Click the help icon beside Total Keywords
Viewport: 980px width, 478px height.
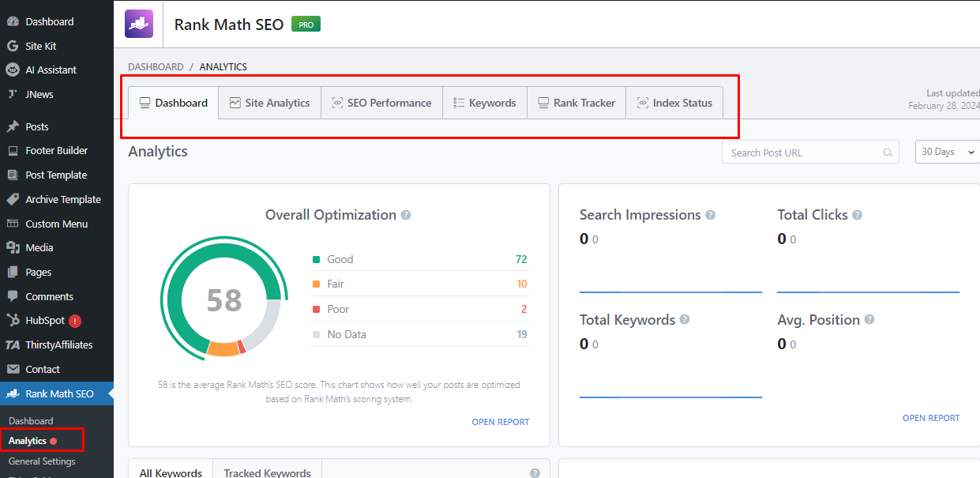(x=685, y=319)
